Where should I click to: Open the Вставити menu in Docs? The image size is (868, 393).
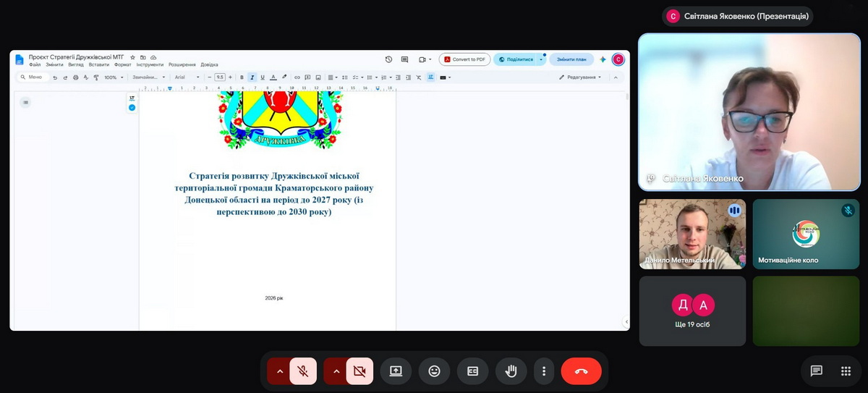98,64
